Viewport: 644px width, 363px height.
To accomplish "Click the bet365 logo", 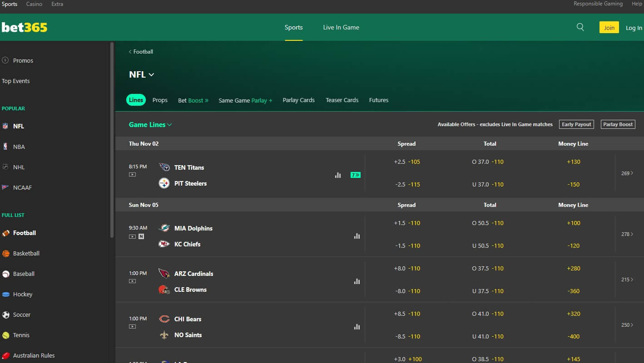I will (24, 27).
